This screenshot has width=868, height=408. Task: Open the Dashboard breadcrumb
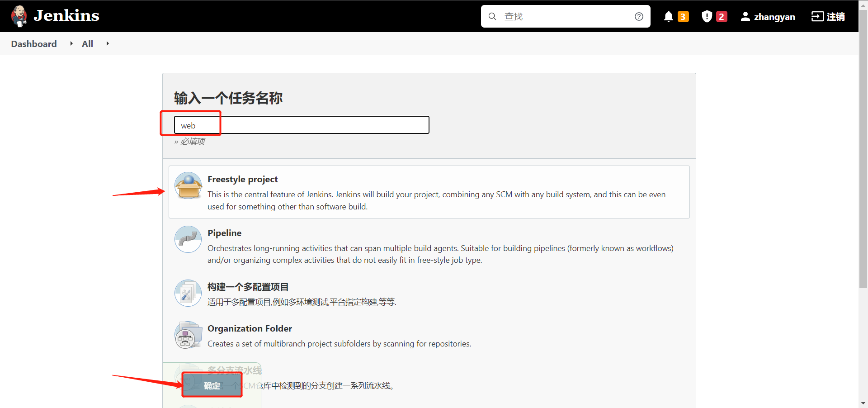point(34,44)
